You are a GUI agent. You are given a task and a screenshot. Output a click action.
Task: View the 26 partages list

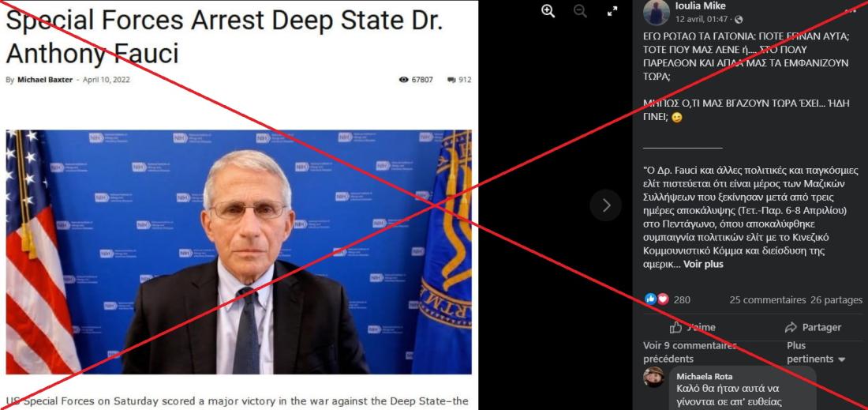pos(836,299)
